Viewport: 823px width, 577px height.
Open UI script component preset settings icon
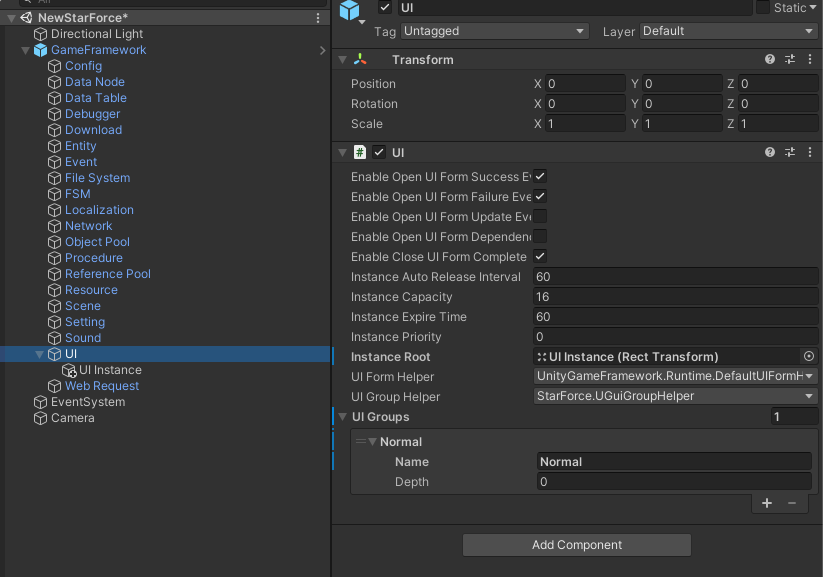[789, 152]
